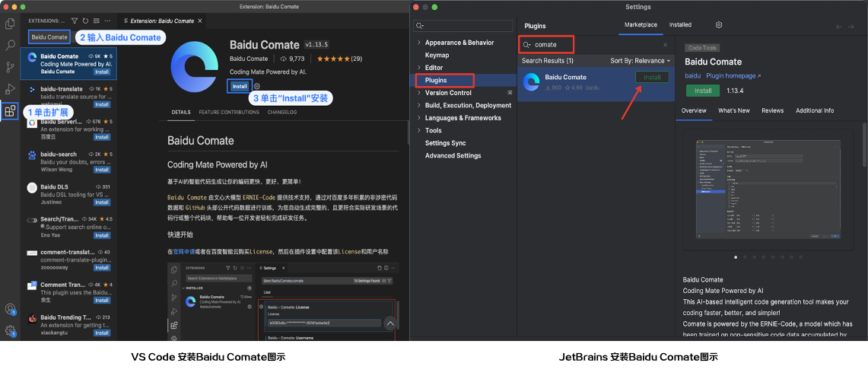Go back with the left arrow in Settings
Screen dimensions: 868x376
tap(838, 27)
